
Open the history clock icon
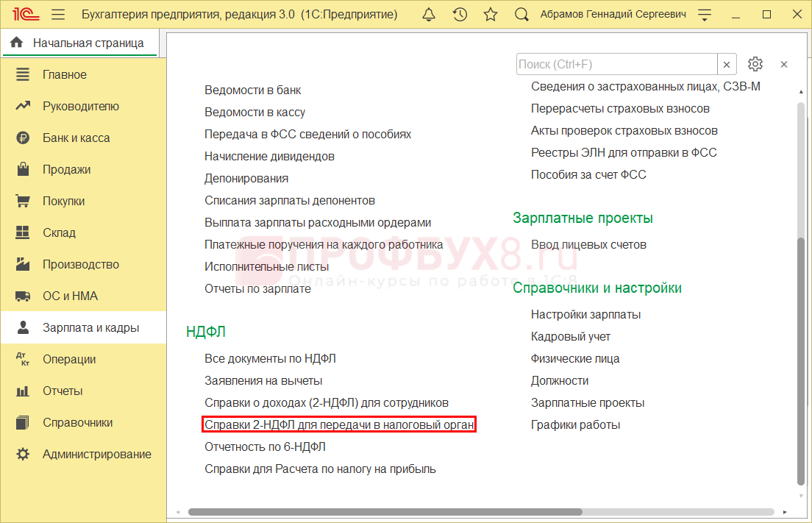click(x=460, y=15)
